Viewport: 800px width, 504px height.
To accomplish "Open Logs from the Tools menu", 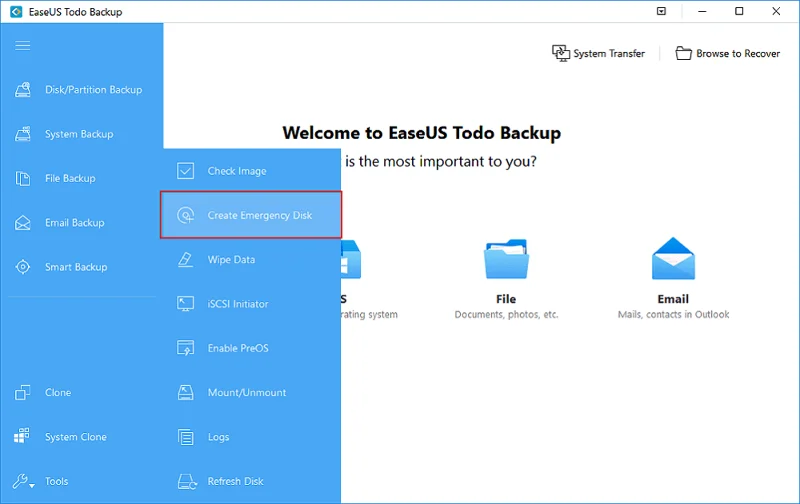I will pos(218,437).
